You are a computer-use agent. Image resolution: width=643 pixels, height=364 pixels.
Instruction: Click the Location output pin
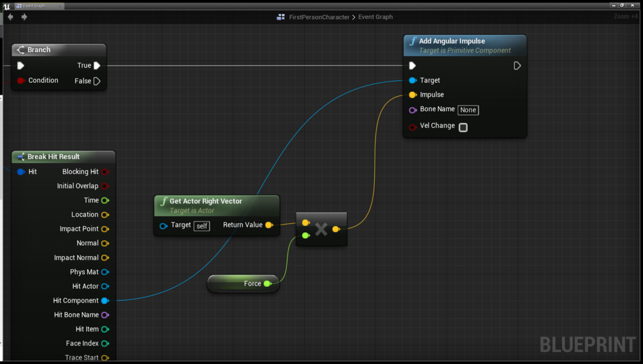click(105, 215)
